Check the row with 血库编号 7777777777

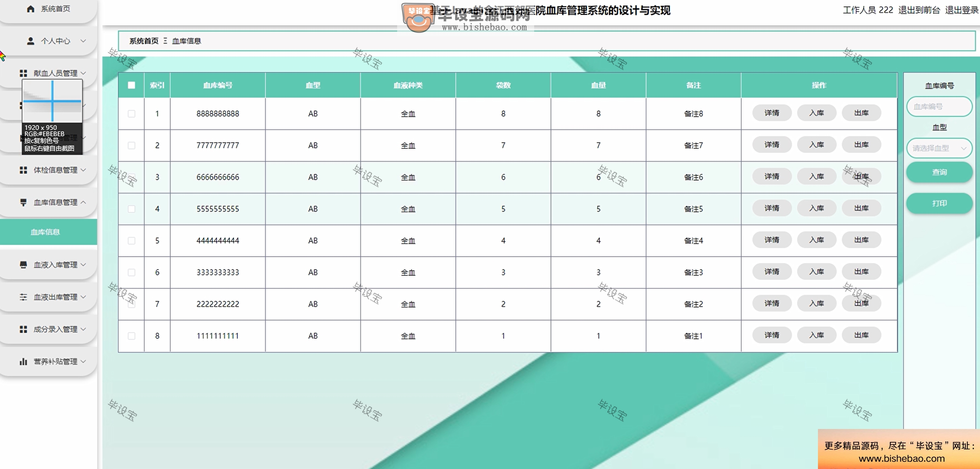131,145
